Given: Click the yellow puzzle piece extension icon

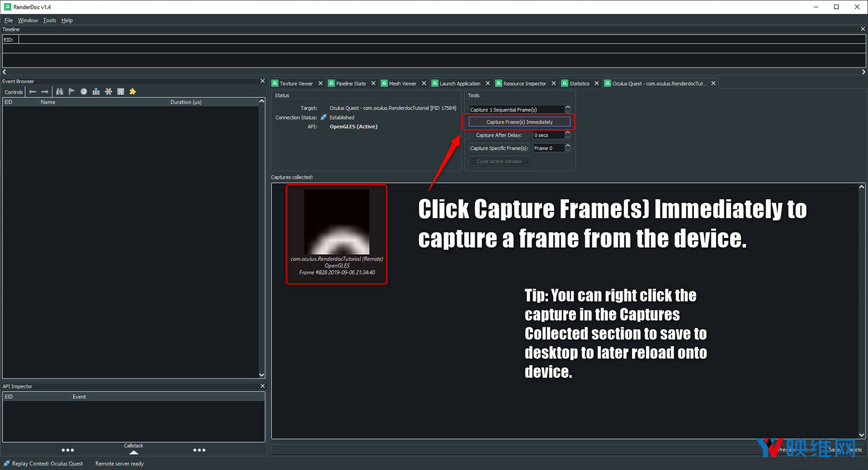Looking at the screenshot, I should click(x=133, y=92).
